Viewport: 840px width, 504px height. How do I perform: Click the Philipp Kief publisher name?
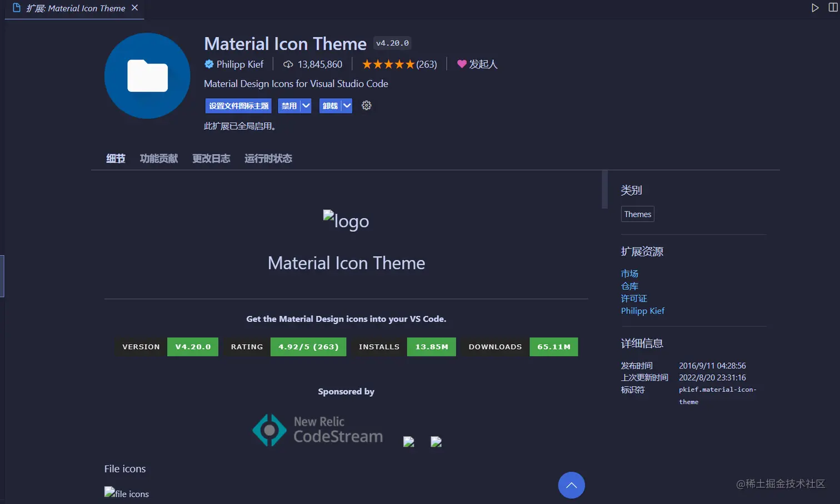pos(240,64)
